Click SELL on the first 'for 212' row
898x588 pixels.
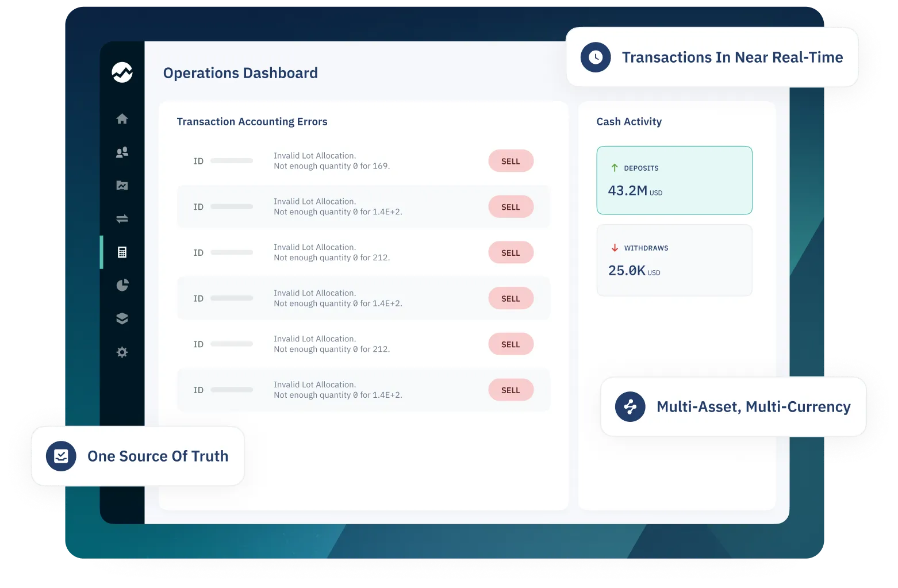(511, 252)
